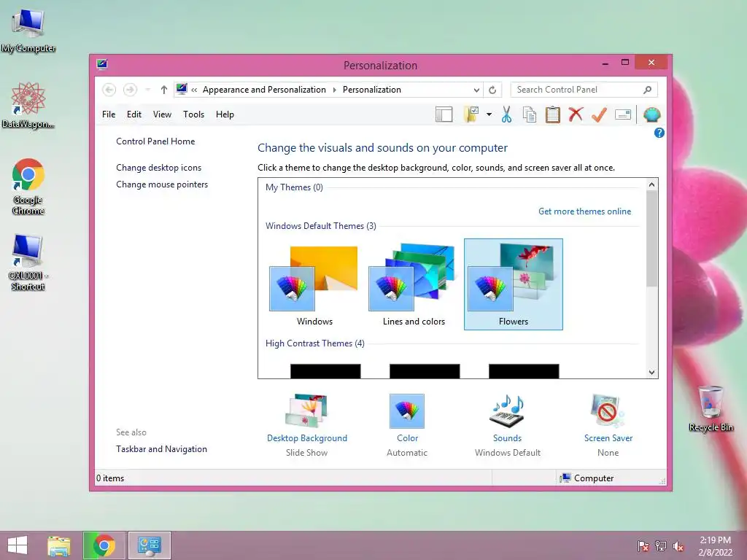Click the theme list scrollbar thumb
Viewport: 747px width, 560px height.
tap(651, 238)
